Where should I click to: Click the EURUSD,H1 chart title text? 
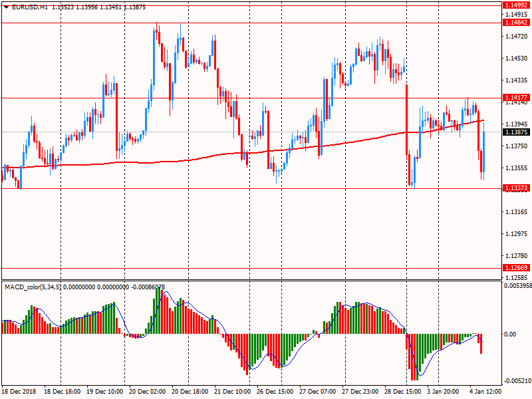pyautogui.click(x=29, y=7)
